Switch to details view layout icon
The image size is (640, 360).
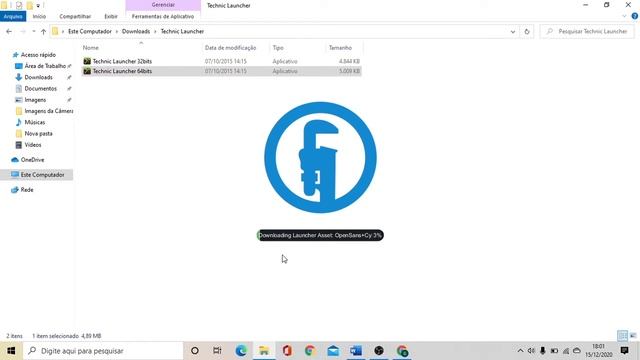pyautogui.click(x=622, y=336)
